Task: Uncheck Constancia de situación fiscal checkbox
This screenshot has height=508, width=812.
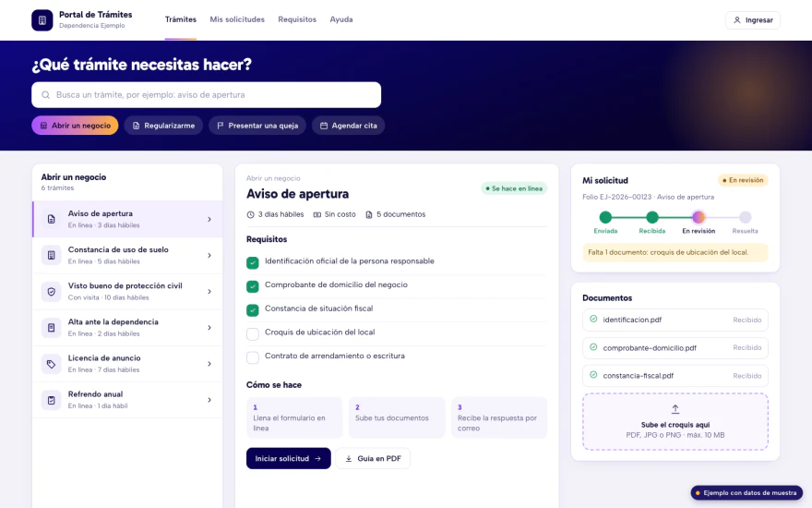Action: 253,310
